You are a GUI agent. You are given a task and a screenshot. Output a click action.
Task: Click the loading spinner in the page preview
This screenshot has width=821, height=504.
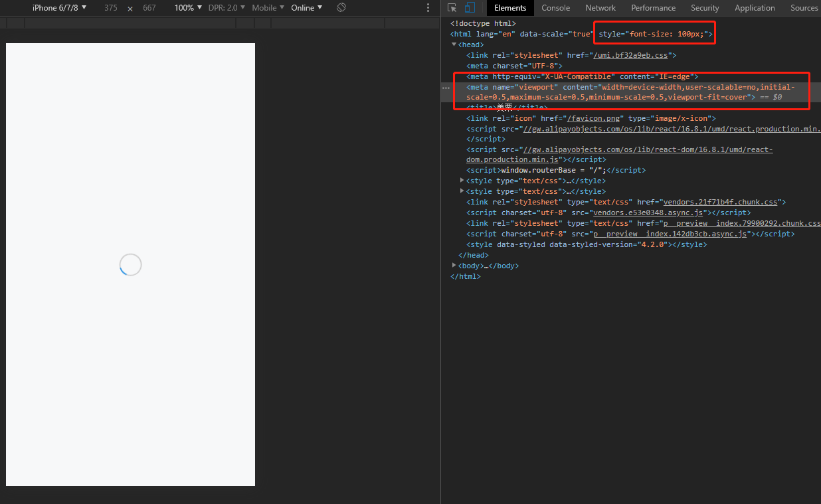tap(131, 264)
